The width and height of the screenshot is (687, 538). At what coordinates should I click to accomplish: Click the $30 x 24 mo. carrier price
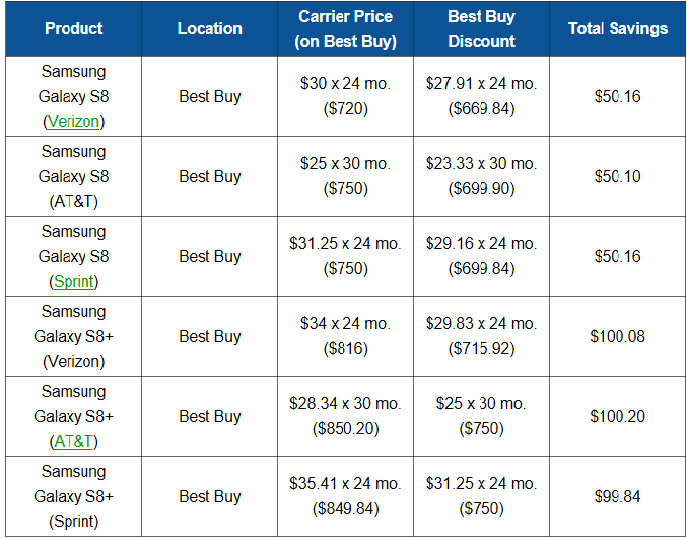point(347,84)
